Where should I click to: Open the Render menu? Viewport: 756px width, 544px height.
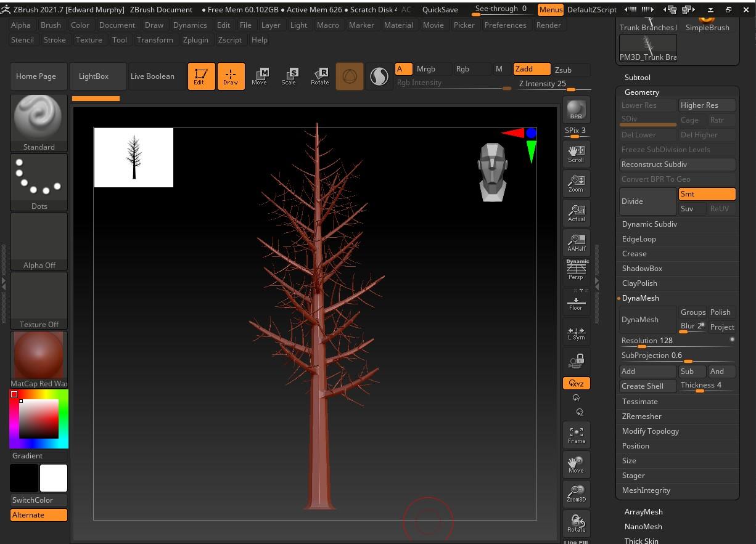pos(548,25)
